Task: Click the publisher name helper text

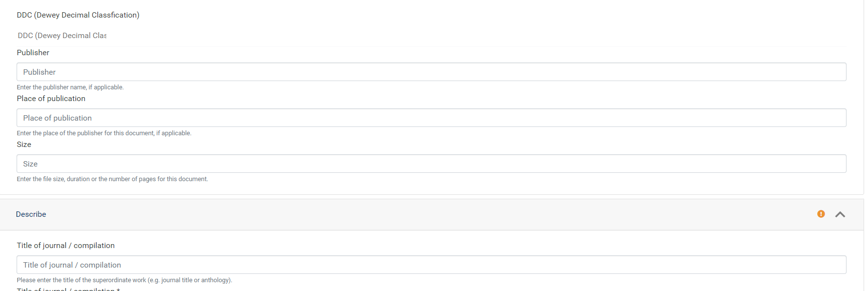Action: click(x=70, y=87)
